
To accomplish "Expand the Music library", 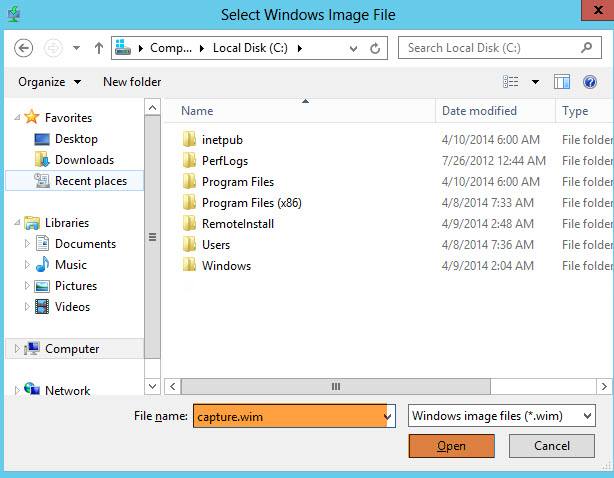I will pyautogui.click(x=27, y=265).
